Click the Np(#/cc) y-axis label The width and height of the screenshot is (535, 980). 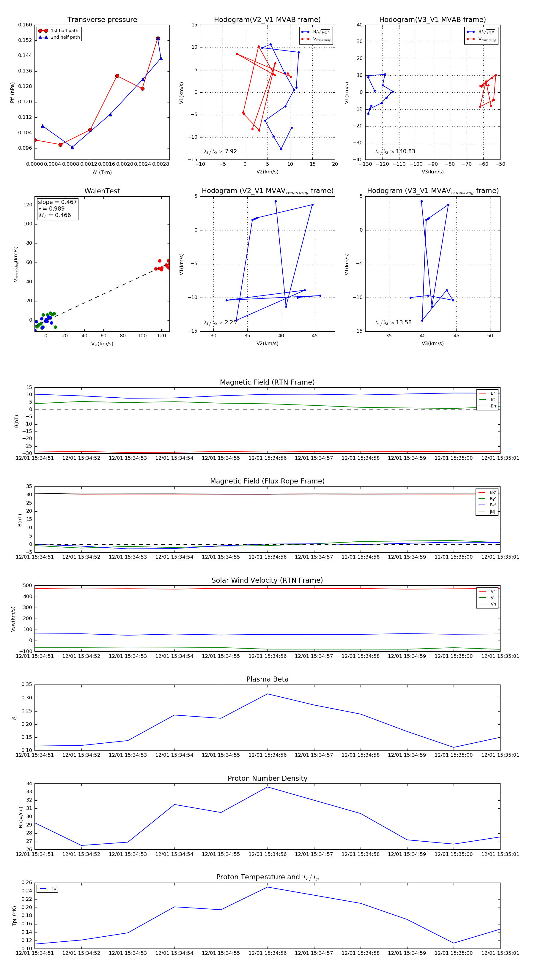21,817
